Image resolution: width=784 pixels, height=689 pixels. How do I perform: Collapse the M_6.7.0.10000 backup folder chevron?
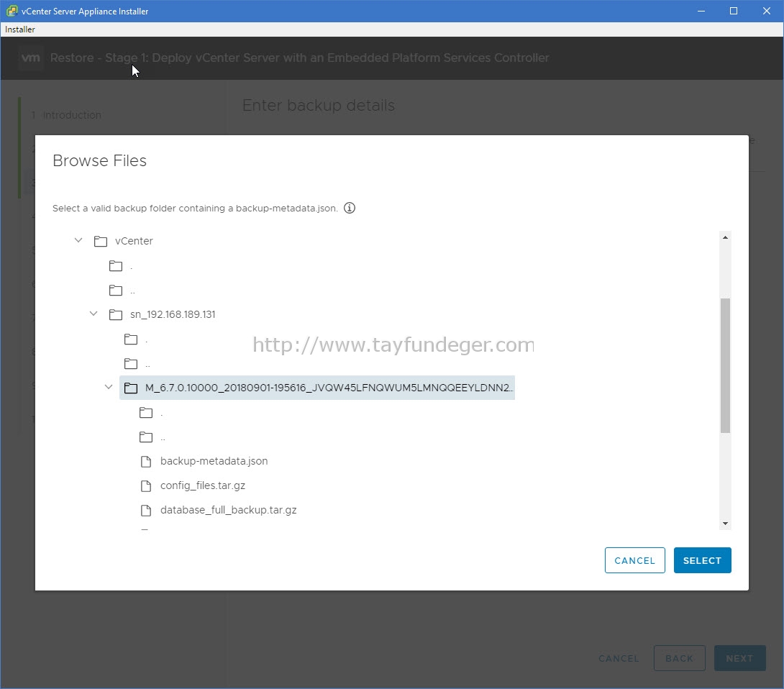point(109,387)
